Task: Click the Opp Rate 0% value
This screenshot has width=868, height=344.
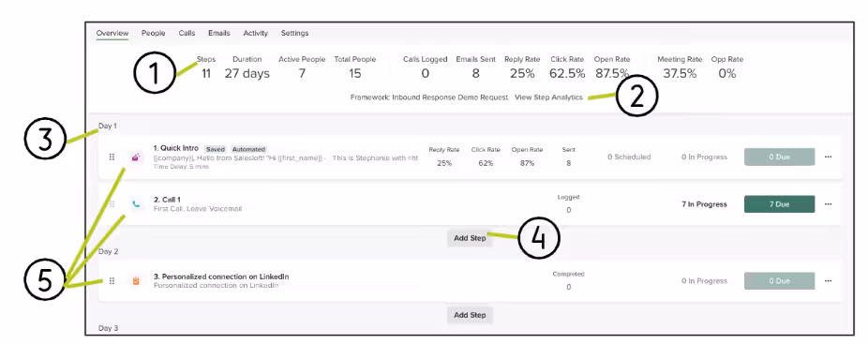Action: [726, 73]
